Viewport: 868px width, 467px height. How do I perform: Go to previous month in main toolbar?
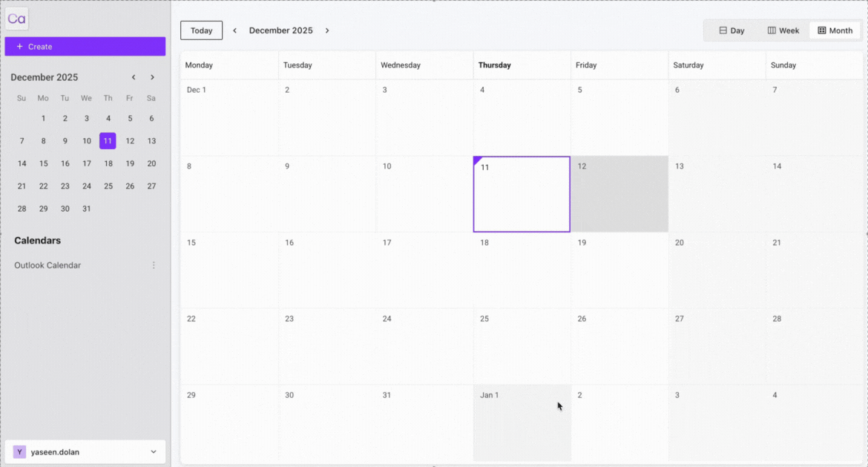pos(234,30)
